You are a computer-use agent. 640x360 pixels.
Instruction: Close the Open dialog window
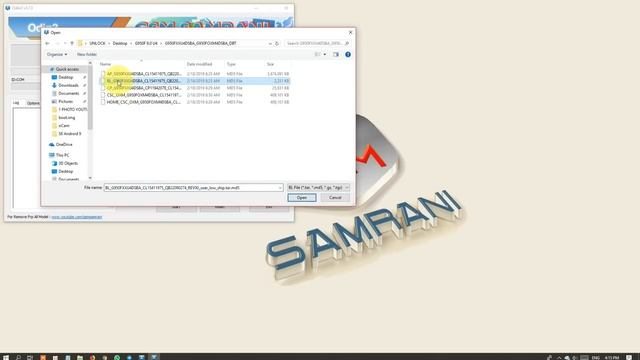(x=350, y=32)
